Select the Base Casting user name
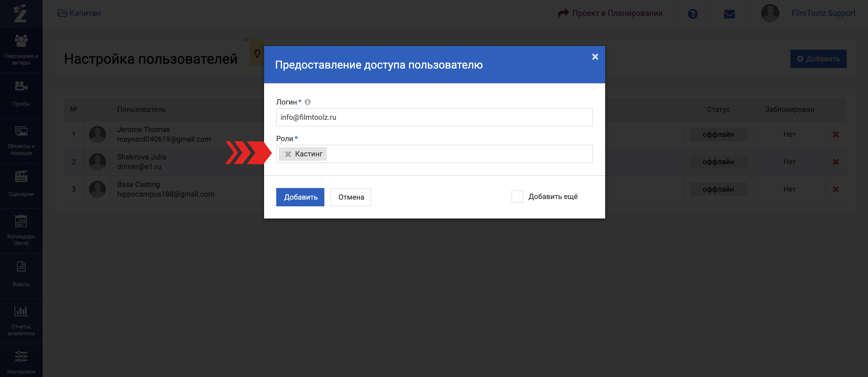Image resolution: width=868 pixels, height=377 pixels. [139, 184]
